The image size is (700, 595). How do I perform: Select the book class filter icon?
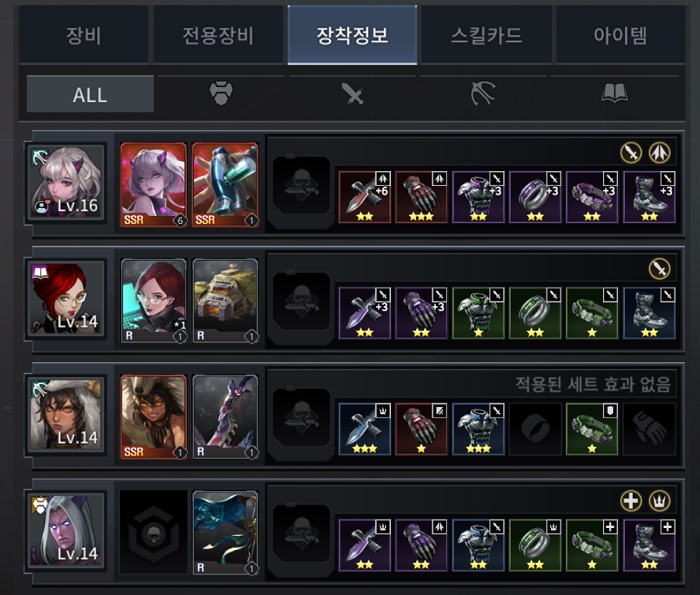[x=614, y=94]
